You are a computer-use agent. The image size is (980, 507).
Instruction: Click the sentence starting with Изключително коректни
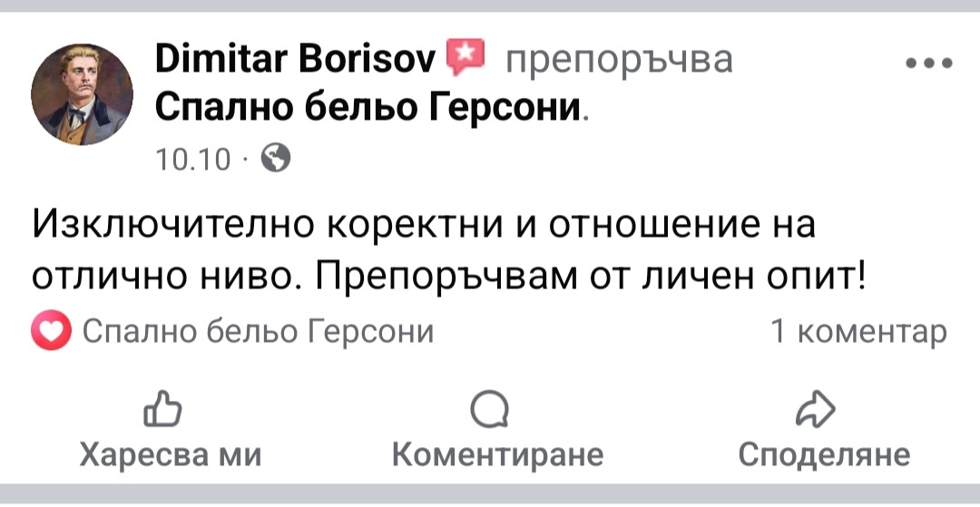tap(424, 223)
